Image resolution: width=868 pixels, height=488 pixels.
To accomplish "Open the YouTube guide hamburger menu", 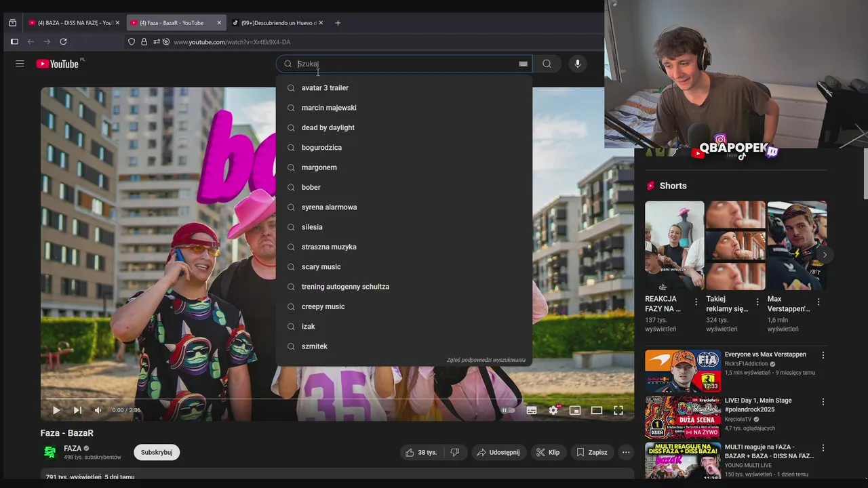I will (x=20, y=64).
